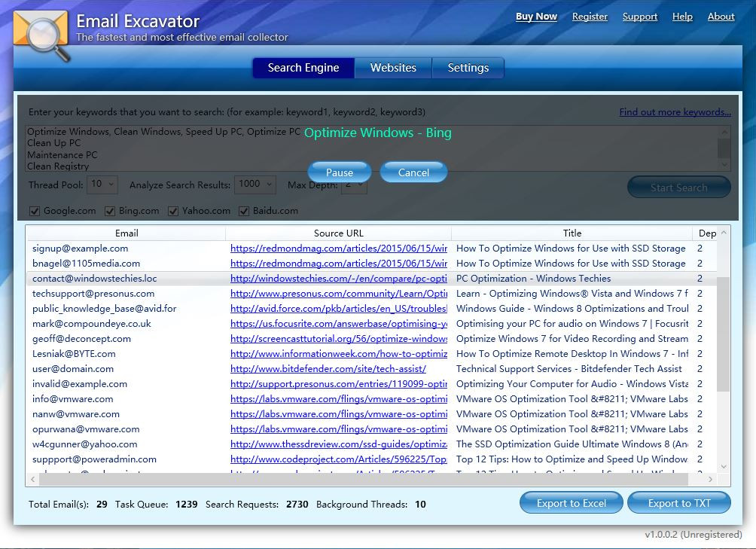
Task: Select the bnagel@1105media.com email
Action: (86, 264)
